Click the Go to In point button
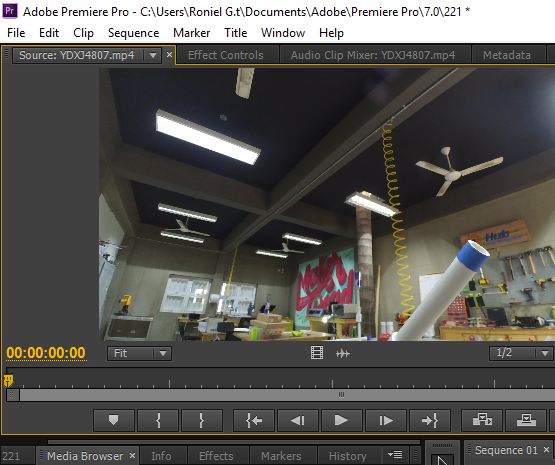555x465 pixels. 254,420
